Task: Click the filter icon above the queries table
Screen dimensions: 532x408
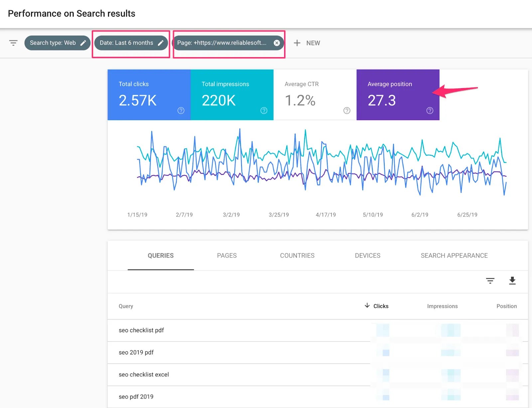Action: tap(490, 281)
